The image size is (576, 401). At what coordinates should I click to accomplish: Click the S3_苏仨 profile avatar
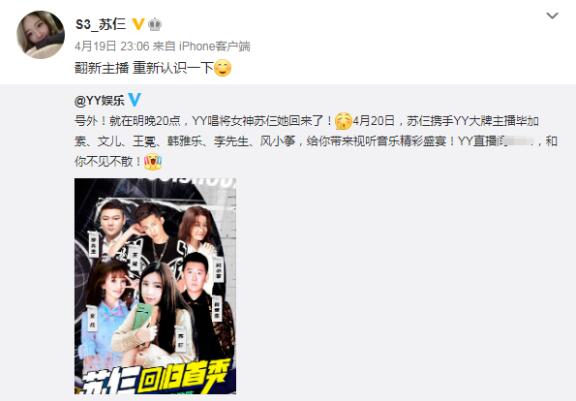point(41,34)
